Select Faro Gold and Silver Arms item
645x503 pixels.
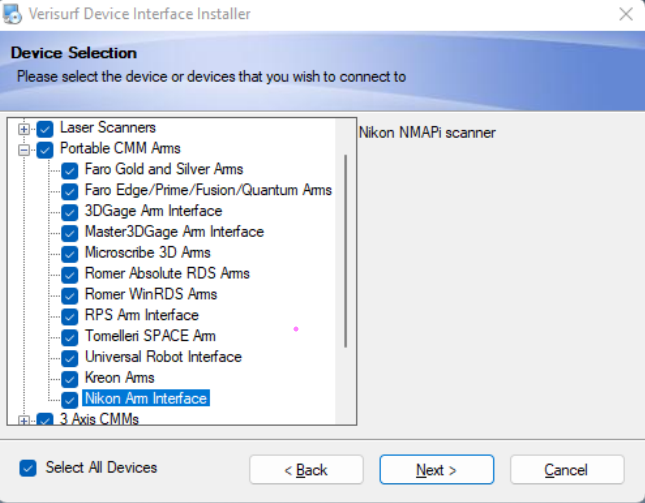[x=164, y=169]
